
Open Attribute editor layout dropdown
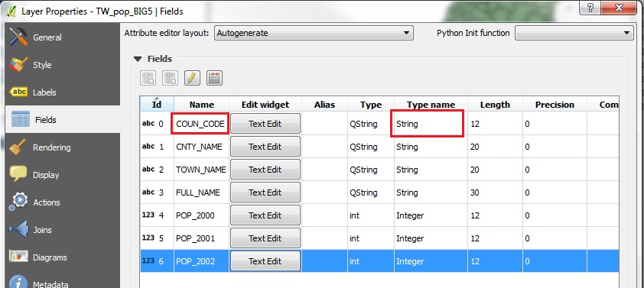(314, 33)
